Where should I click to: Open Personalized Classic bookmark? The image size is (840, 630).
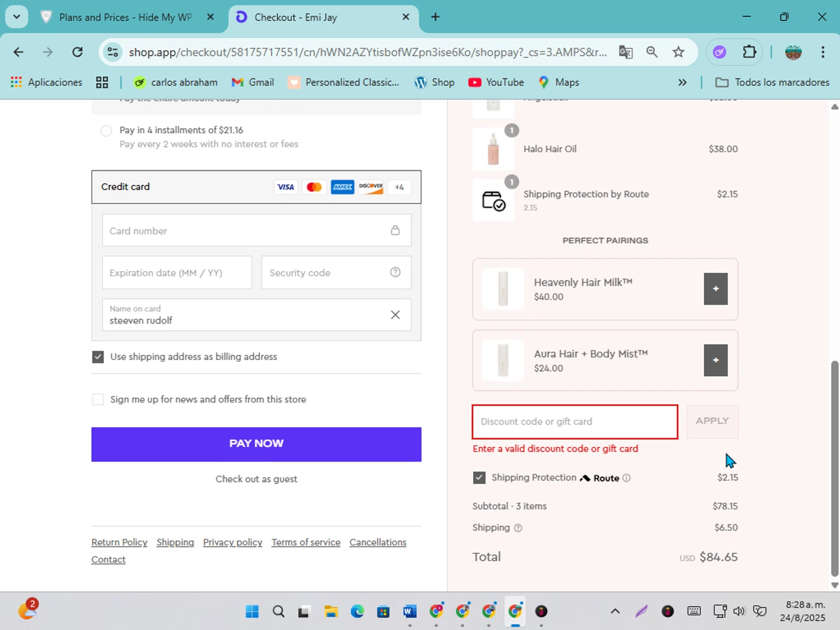click(344, 82)
